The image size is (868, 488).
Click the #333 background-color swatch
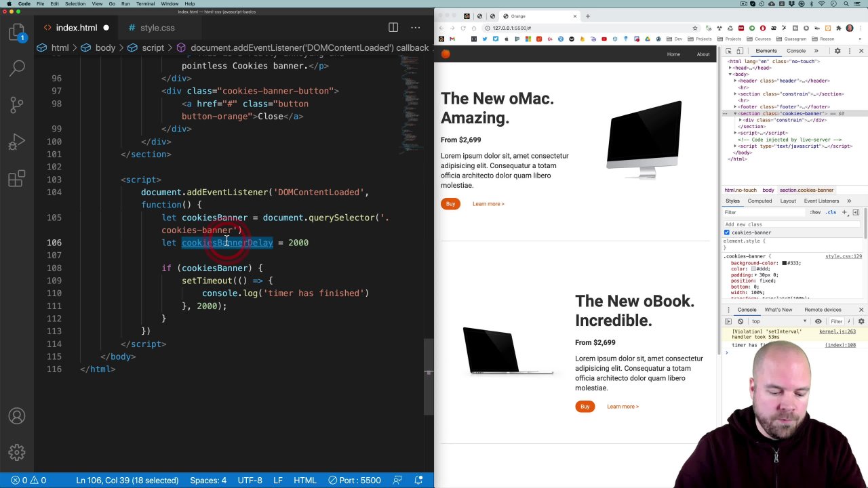[785, 263]
